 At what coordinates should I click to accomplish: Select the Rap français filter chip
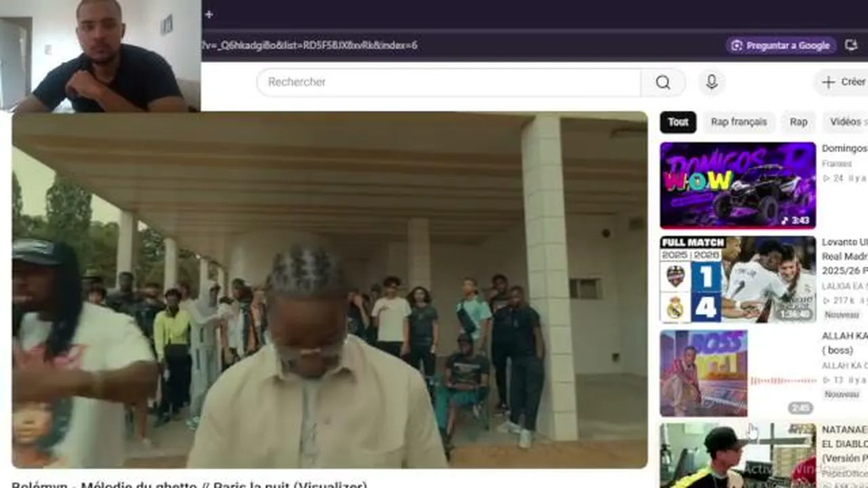pos(738,122)
